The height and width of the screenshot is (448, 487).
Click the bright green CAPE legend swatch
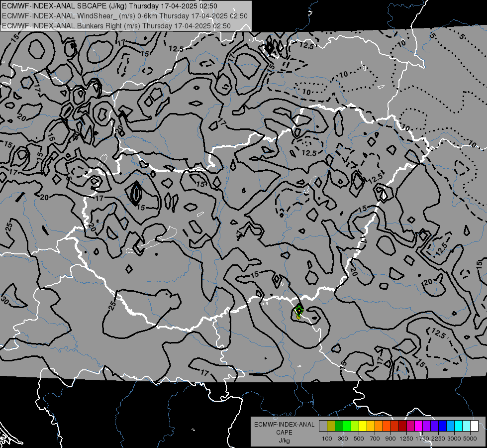coord(347,426)
